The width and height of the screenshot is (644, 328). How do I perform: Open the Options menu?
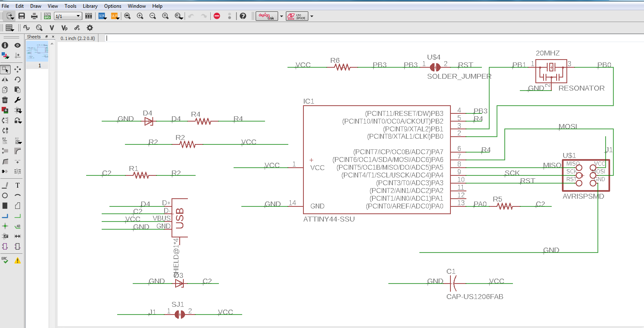tap(112, 6)
